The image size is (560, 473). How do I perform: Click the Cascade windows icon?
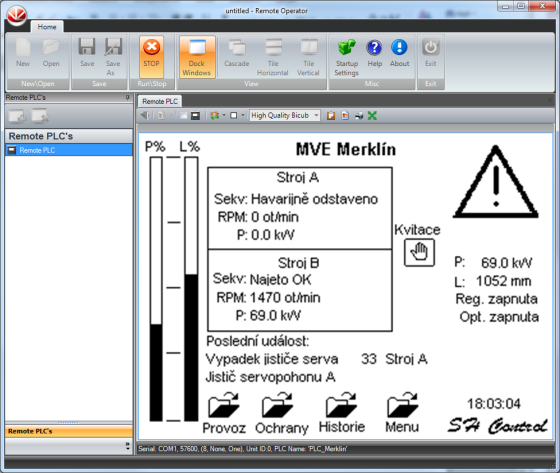[x=236, y=53]
